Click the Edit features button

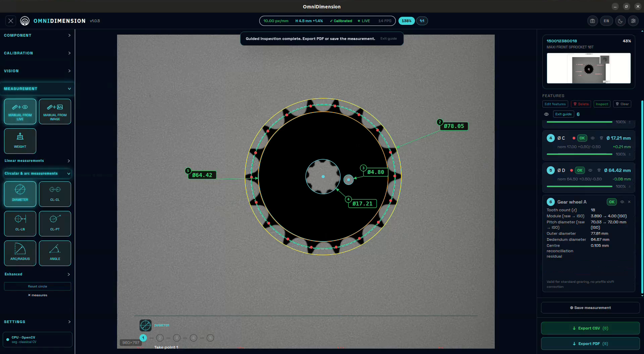coord(555,104)
